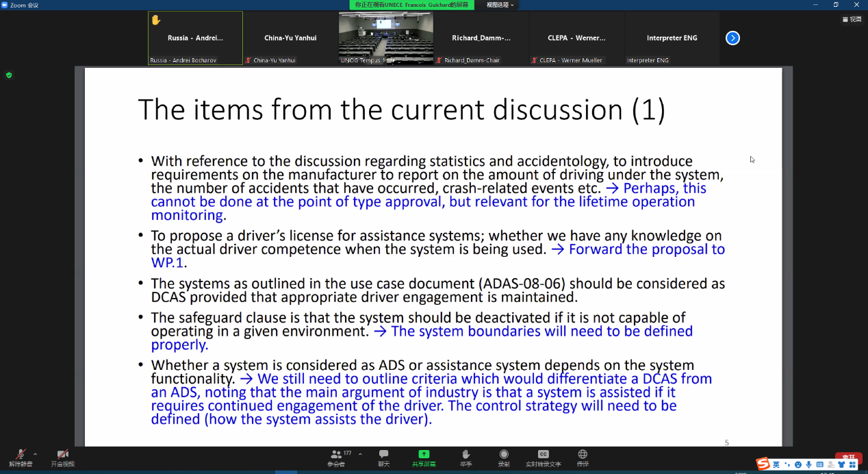Show next participants with blue arrow
Screen dimensions: 868x474
pyautogui.click(x=732, y=38)
